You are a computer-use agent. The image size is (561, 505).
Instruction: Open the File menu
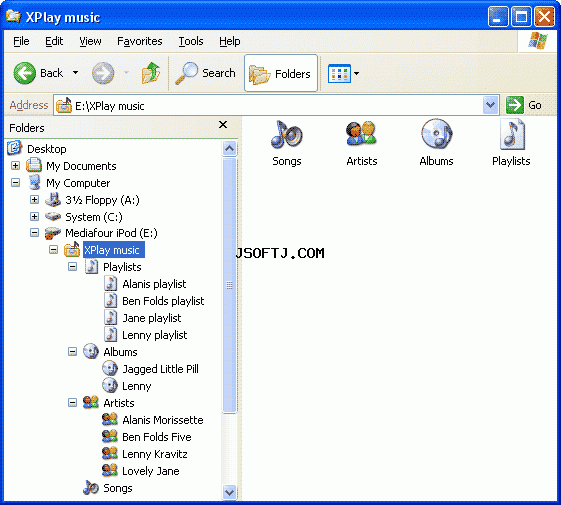[21, 42]
